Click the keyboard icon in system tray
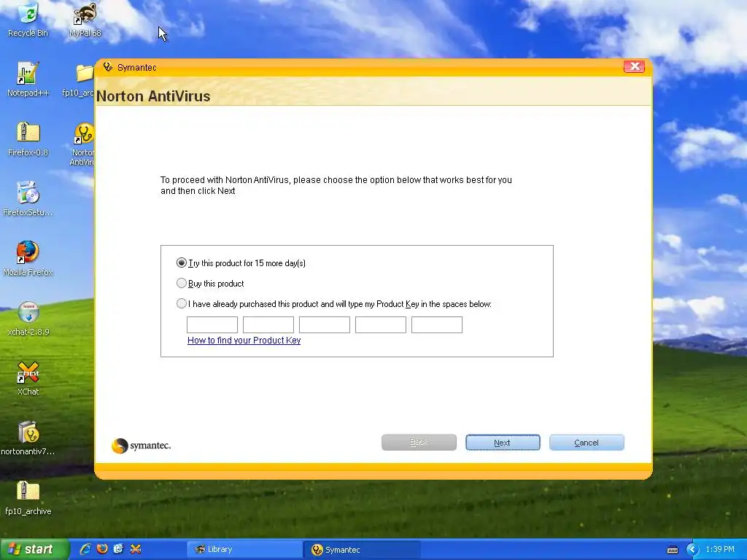 672,550
